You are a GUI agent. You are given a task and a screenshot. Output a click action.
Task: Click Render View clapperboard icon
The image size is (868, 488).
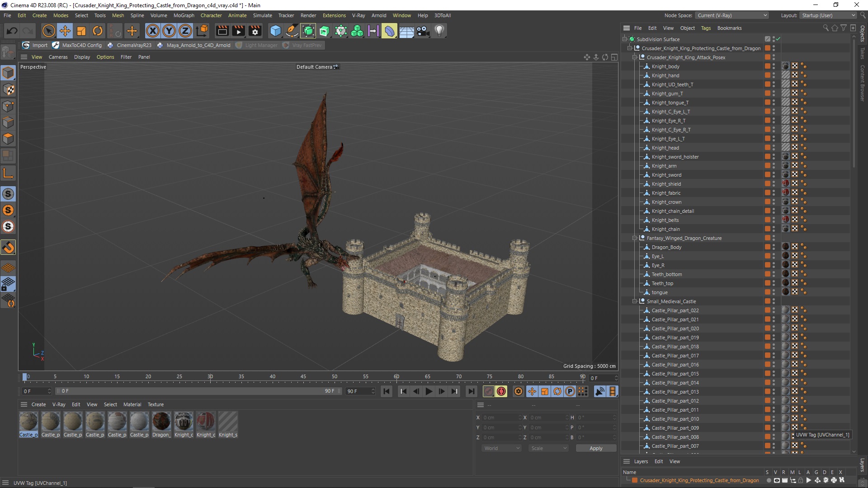222,31
